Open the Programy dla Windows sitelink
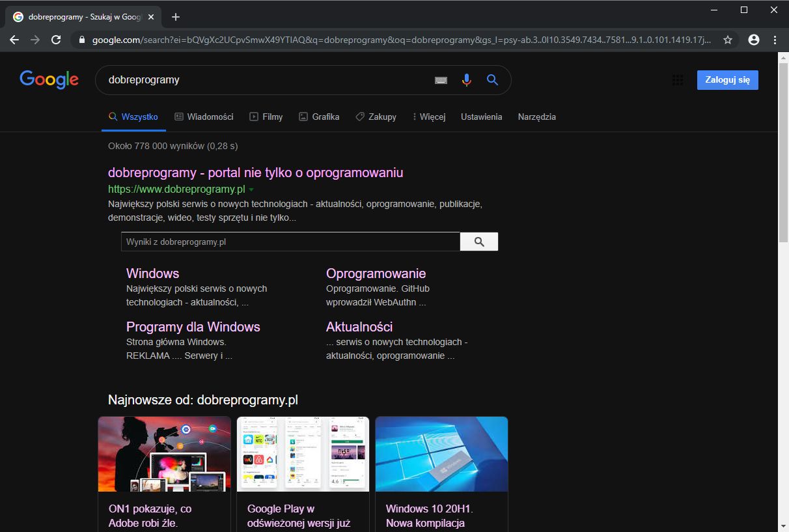Image resolution: width=789 pixels, height=532 pixels. pyautogui.click(x=193, y=327)
